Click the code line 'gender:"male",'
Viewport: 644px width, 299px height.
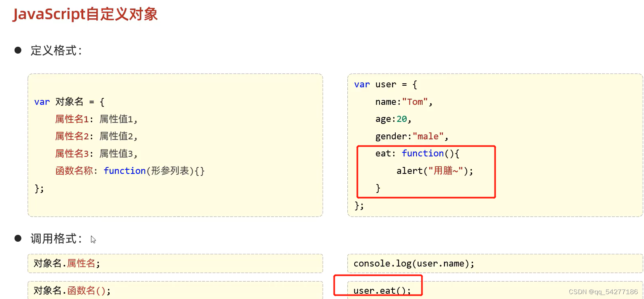click(412, 136)
